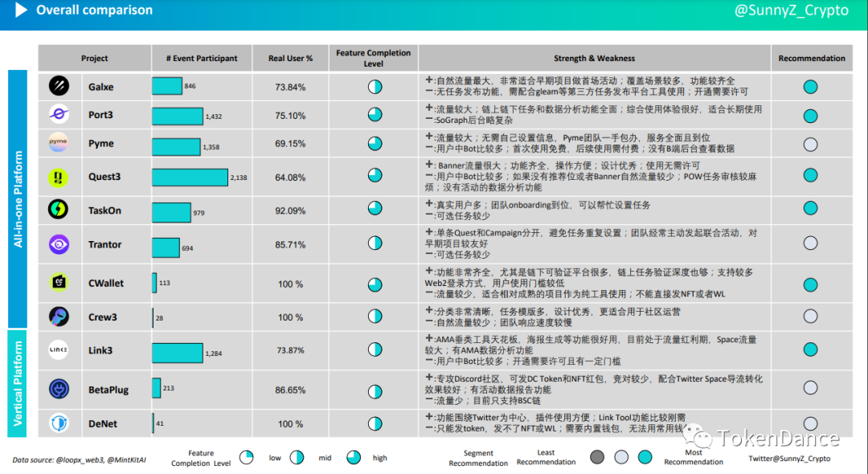Screen dimensions: 868x474
Task: Open the @SunnyZ_Crypto handle in header
Action: coord(791,10)
